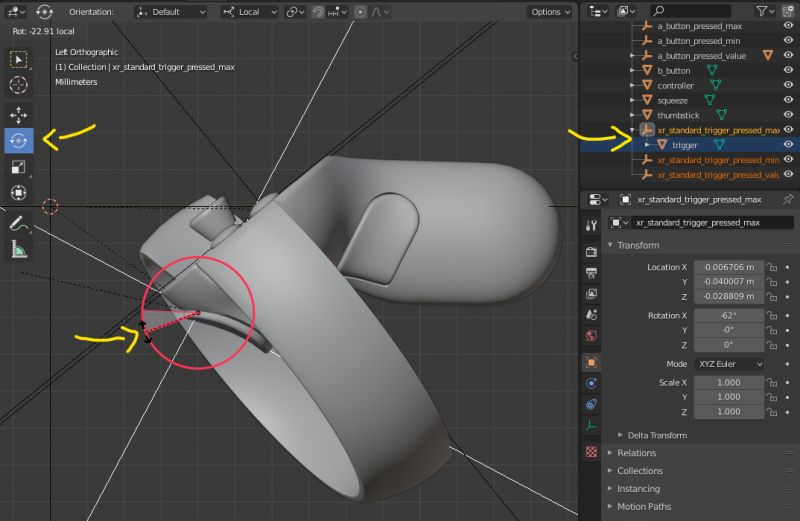The image size is (800, 521).
Task: Toggle visibility of b_button object
Action: tap(788, 70)
